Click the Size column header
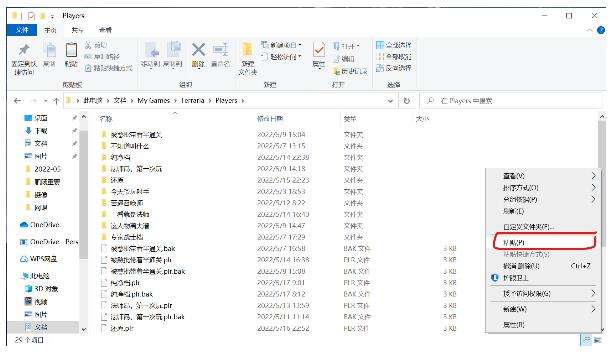 pos(423,119)
